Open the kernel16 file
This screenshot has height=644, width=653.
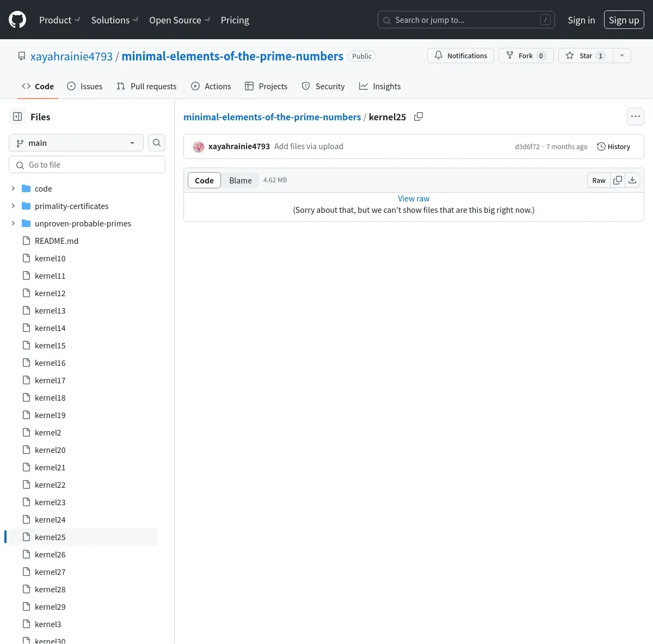click(50, 363)
